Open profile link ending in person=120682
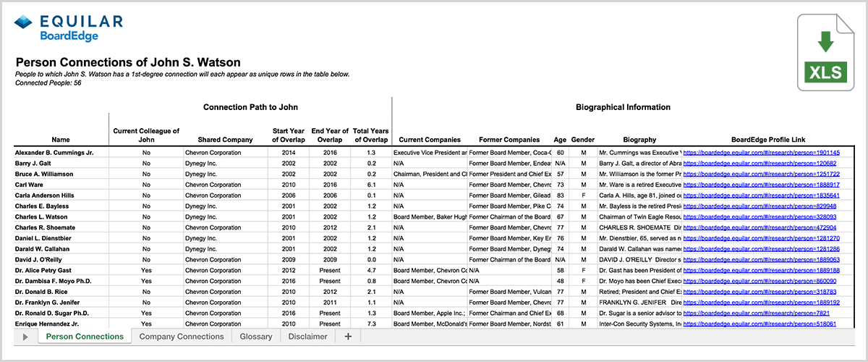Screen dimensions: 868x362 click(x=759, y=164)
